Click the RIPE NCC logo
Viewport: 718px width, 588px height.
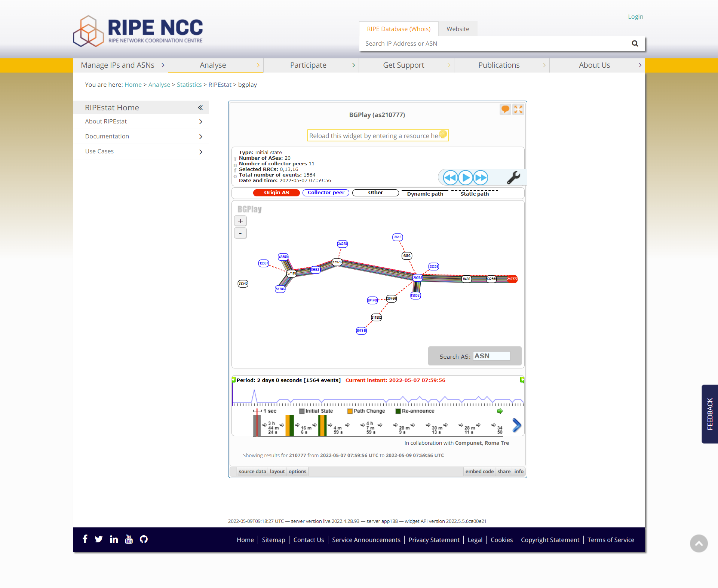click(138, 31)
